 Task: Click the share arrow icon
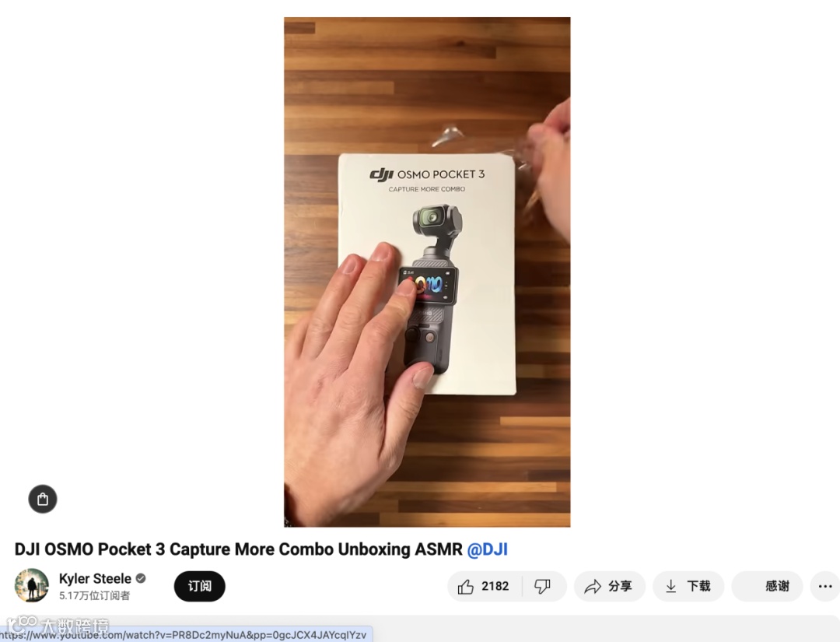point(593,586)
